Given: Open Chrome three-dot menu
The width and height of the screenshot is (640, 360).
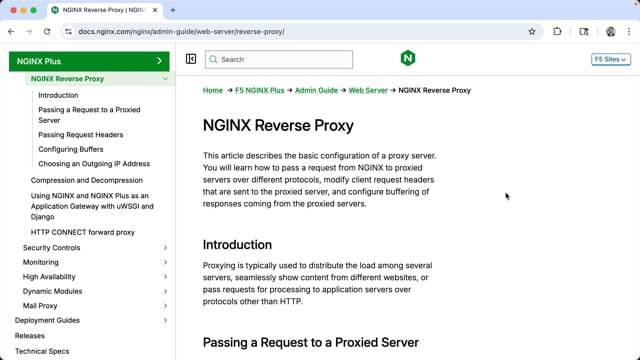Looking at the screenshot, I should coord(629,31).
